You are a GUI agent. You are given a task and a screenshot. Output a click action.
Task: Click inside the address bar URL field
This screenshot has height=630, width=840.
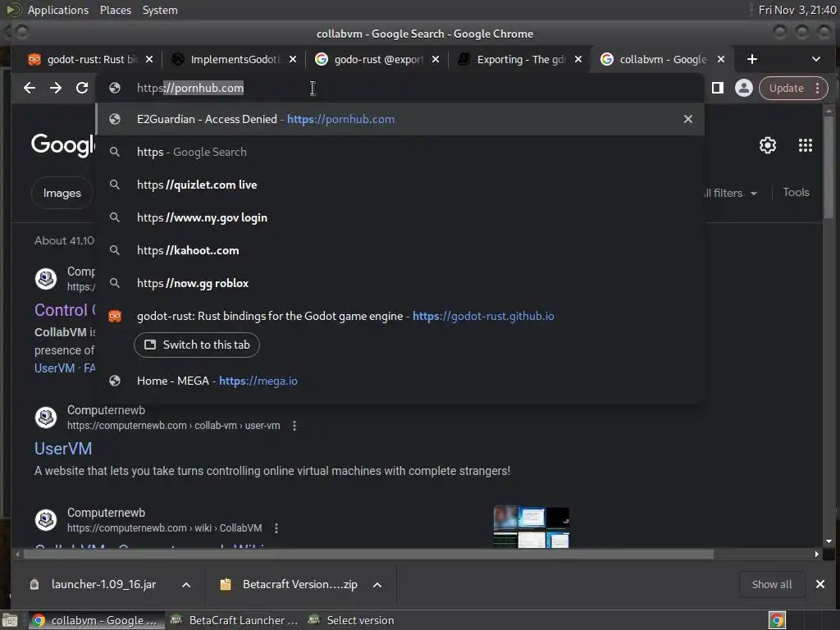point(399,88)
